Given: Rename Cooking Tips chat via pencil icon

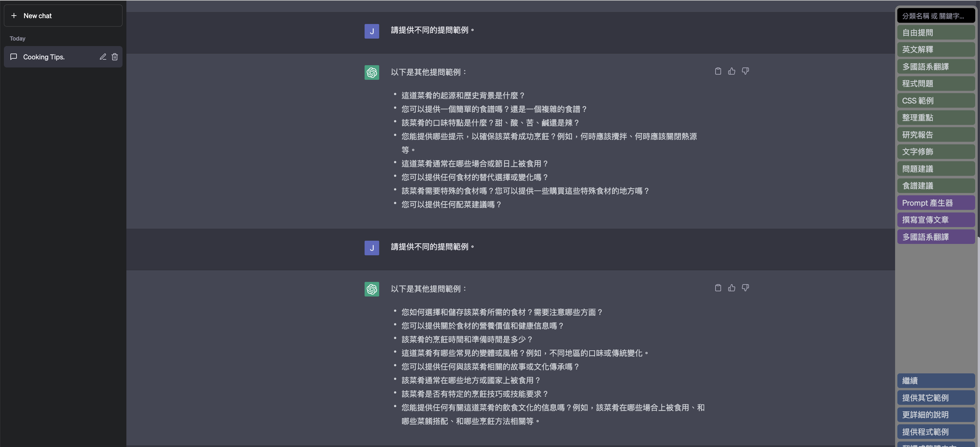Looking at the screenshot, I should coord(103,57).
